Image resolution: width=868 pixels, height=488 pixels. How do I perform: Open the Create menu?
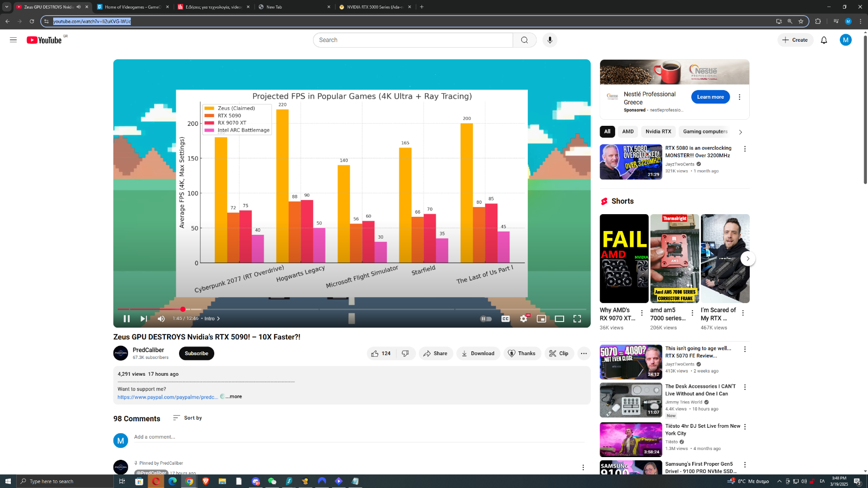pos(795,40)
